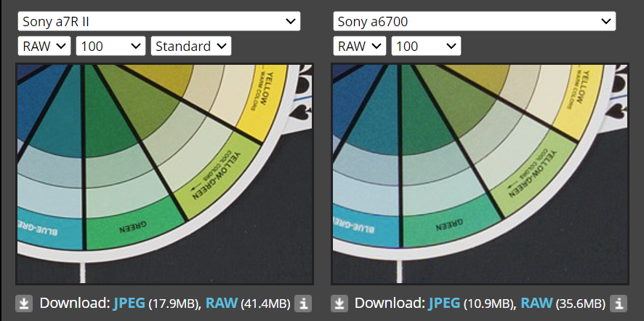The width and height of the screenshot is (644, 321).
Task: Click the download icon under Sony a7R II image
Action: click(24, 303)
